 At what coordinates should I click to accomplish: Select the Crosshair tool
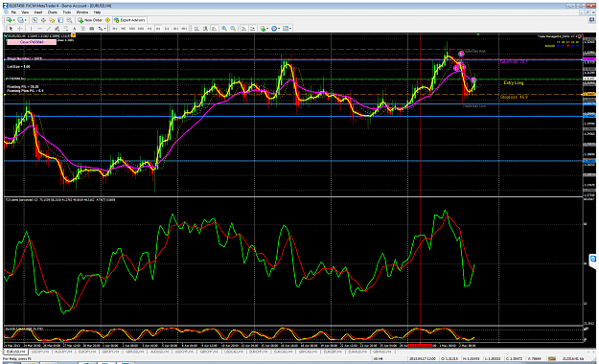[x=20, y=29]
